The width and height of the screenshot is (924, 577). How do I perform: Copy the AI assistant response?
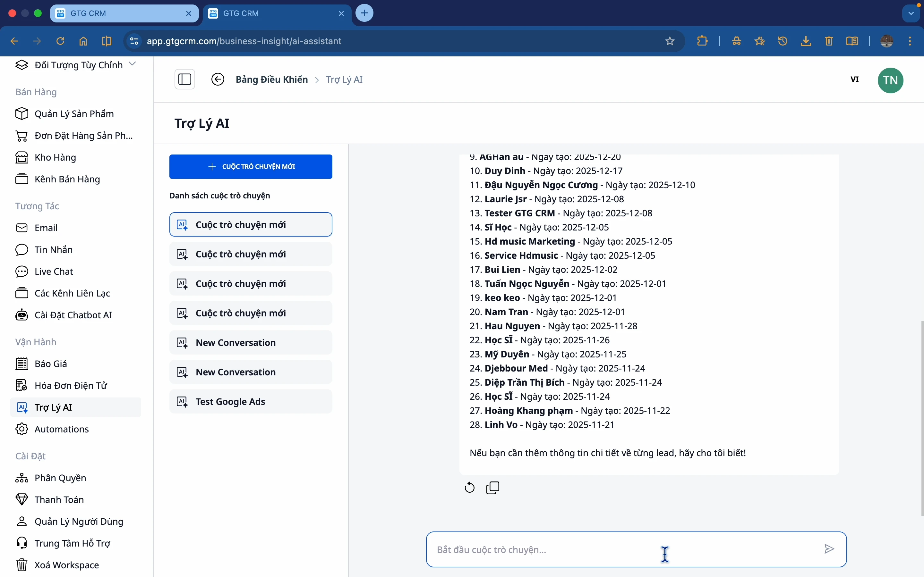492,487
